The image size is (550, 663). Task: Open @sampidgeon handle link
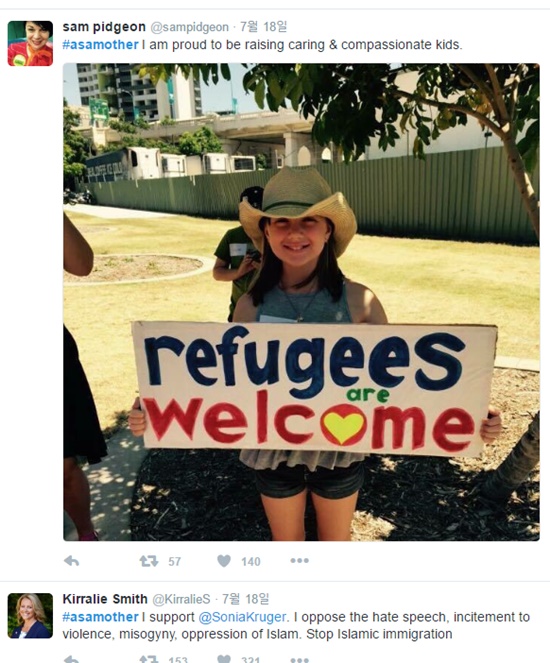[189, 27]
